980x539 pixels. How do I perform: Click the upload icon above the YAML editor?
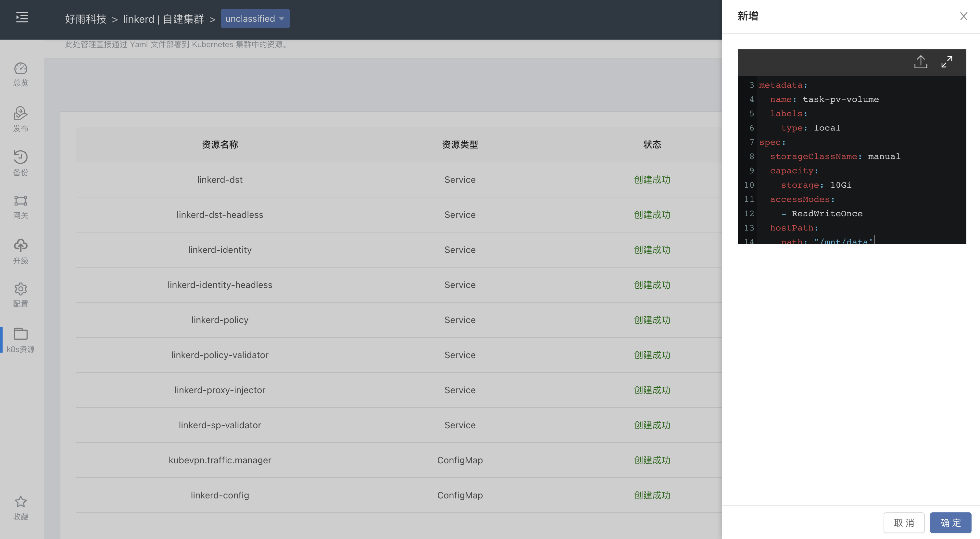(921, 61)
